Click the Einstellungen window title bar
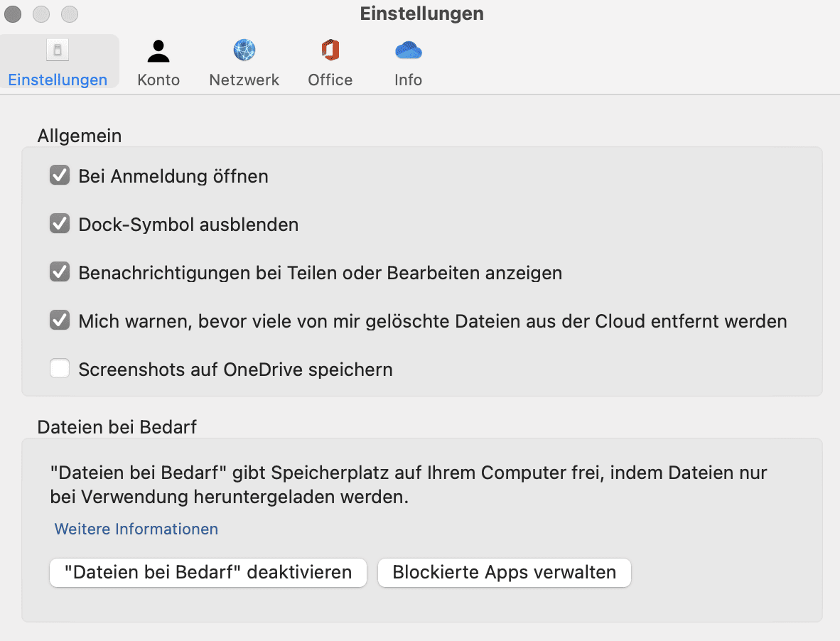The image size is (840, 641). 421,14
